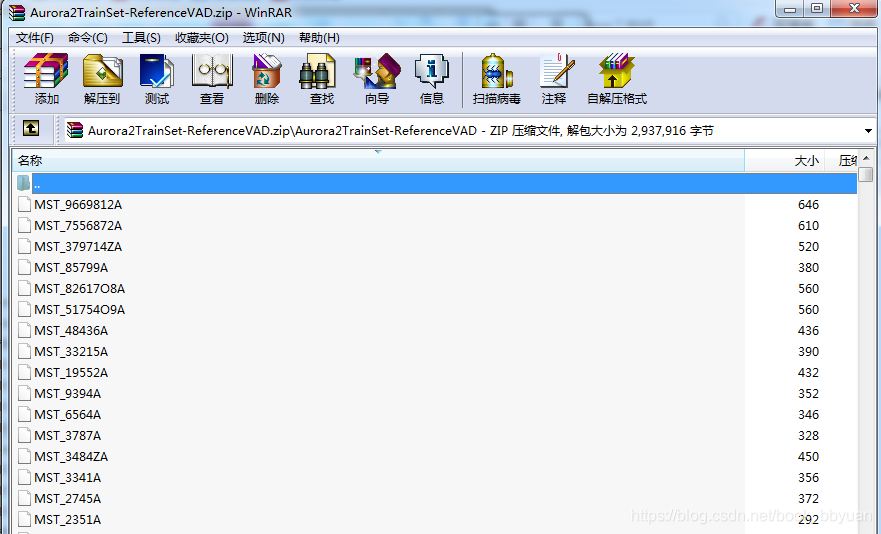Screen dimensions: 881x534
Task: Click file icon of MST_2745A
Action: coord(24,499)
